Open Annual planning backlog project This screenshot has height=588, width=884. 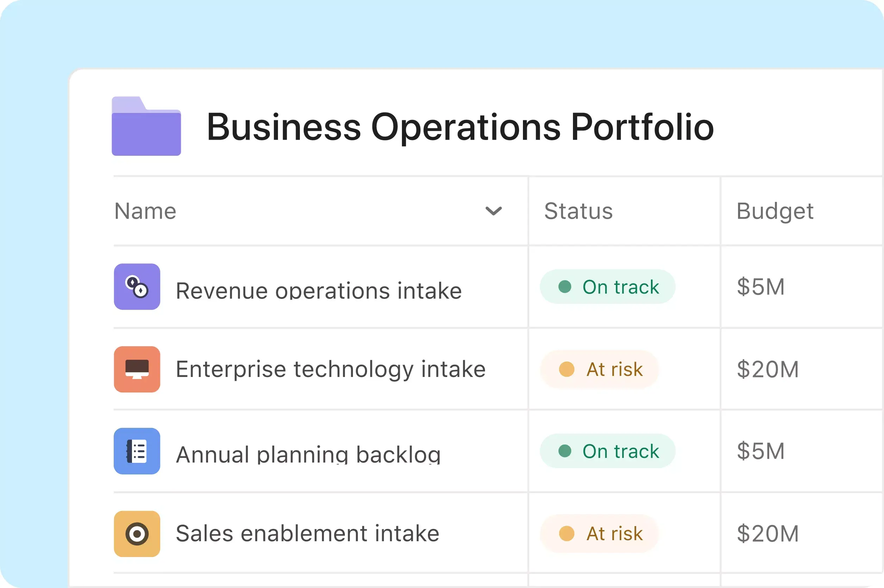(x=308, y=454)
